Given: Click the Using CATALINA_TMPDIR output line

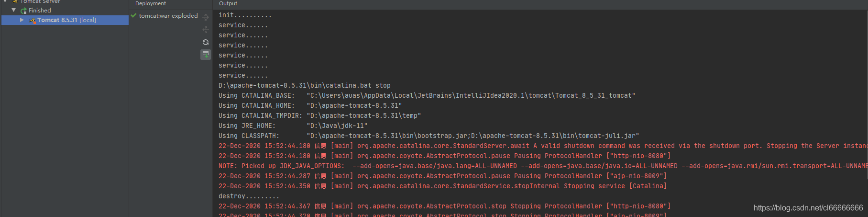Looking at the screenshot, I should click(x=320, y=116).
